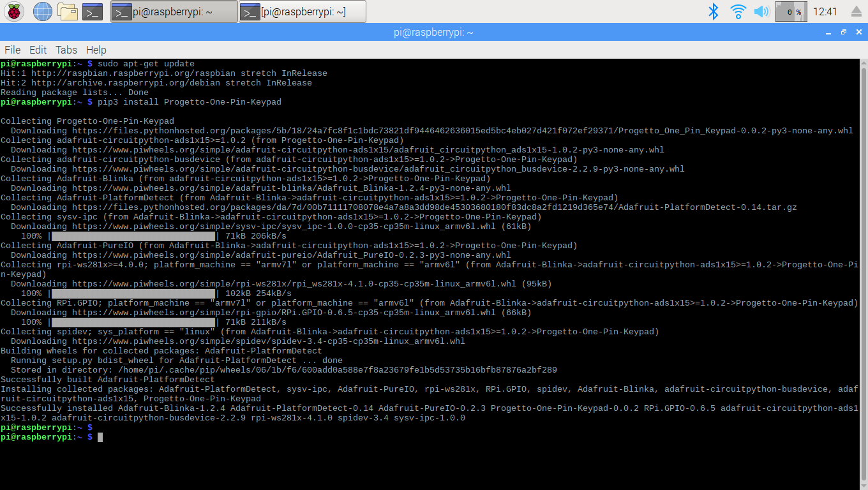Maximize the terminal window
This screenshot has height=490, width=868.
pyautogui.click(x=844, y=32)
